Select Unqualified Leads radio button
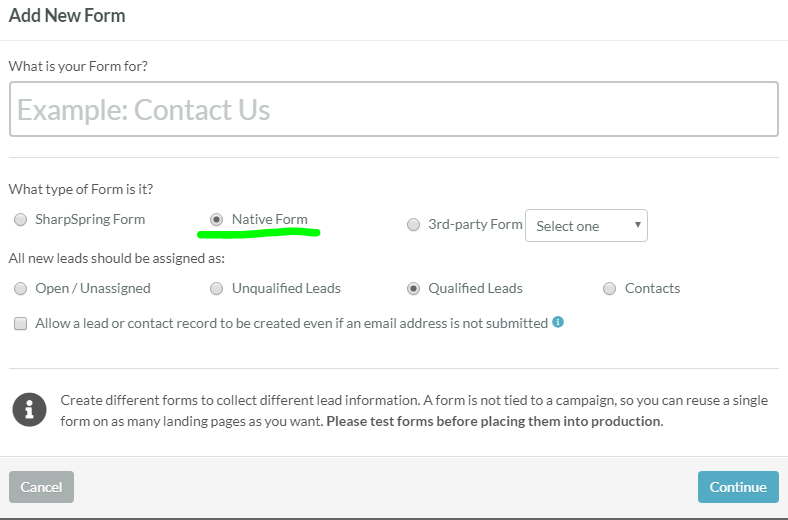Viewport: 788px width, 520px height. (216, 289)
